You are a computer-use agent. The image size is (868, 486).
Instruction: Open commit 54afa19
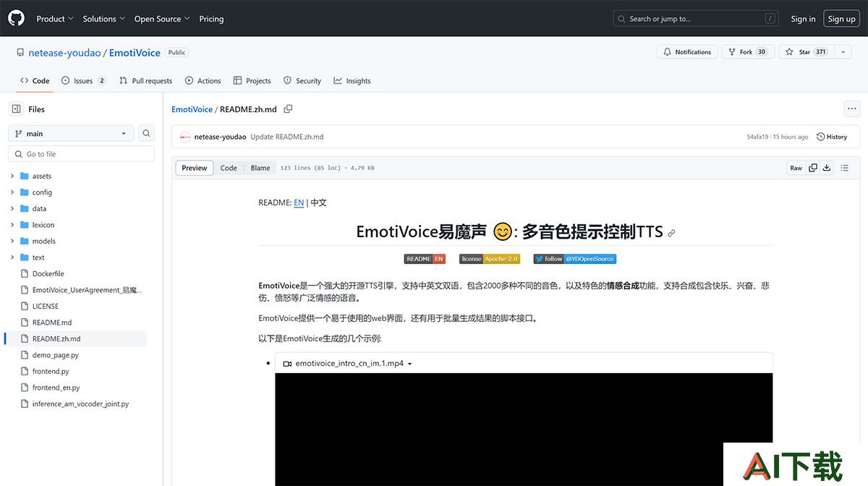(757, 137)
